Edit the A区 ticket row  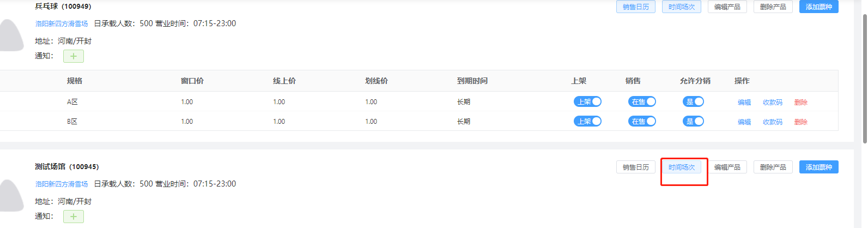point(744,103)
